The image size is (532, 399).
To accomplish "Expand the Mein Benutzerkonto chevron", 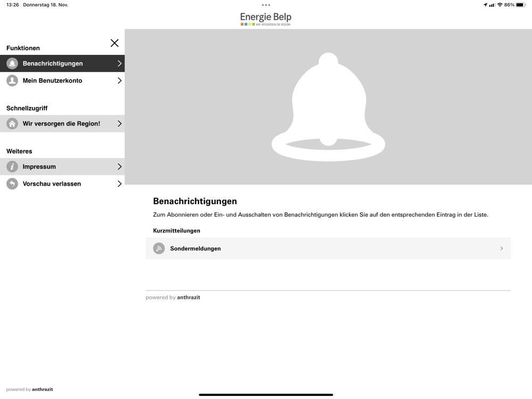I will [x=119, y=80].
